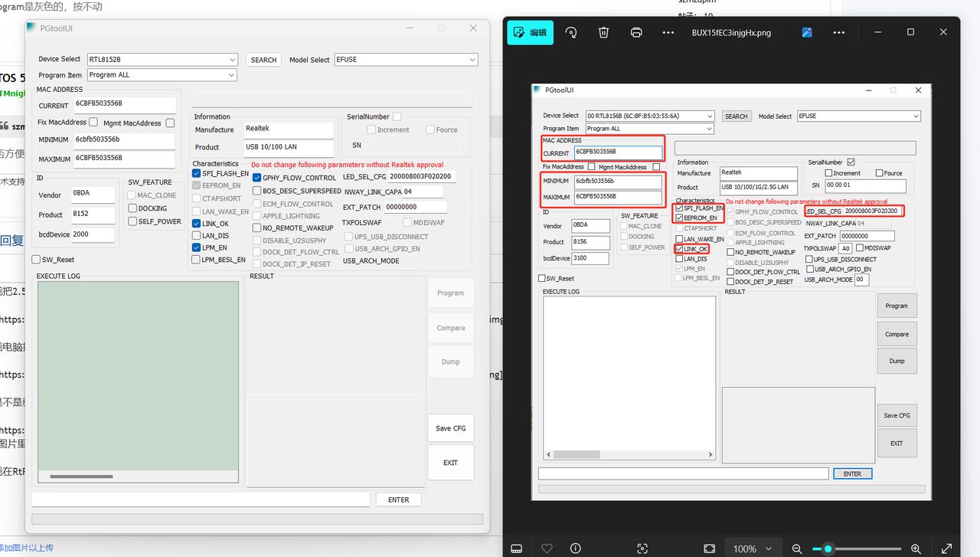Click the trash delete icon in Photos
The height and width of the screenshot is (557, 980).
tap(603, 32)
